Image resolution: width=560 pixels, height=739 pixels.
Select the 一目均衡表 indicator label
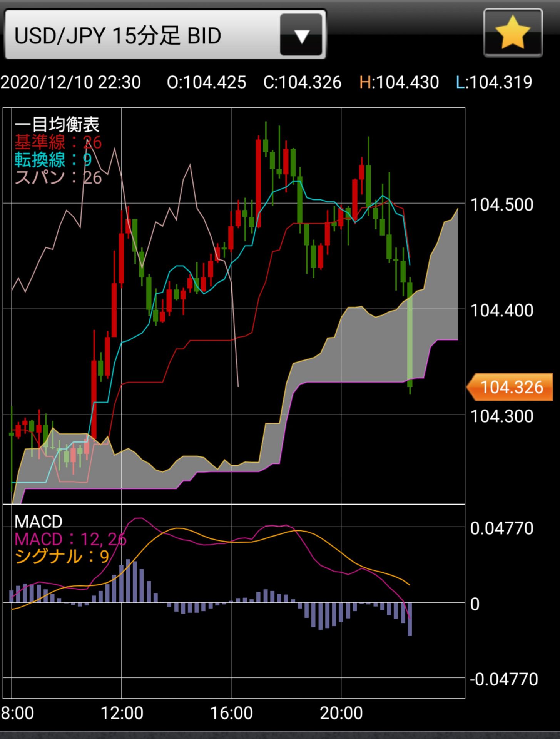[x=57, y=124]
